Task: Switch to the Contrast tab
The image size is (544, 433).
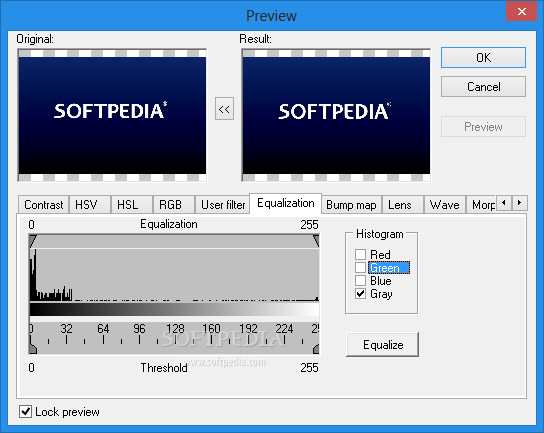Action: [43, 205]
